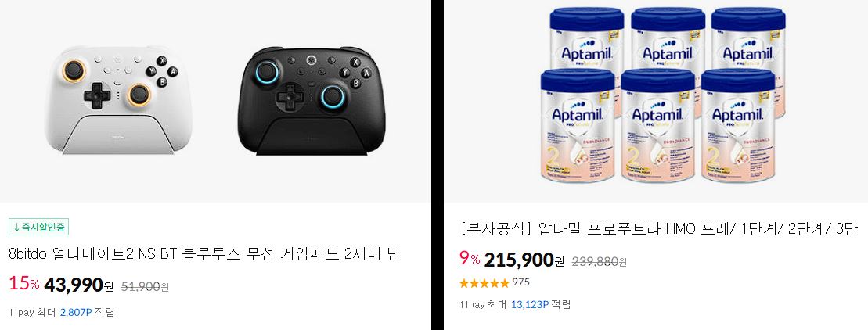Open 8bitdo 얼티메이트2 게임패드 product title
Screen dimensions: 868x330
click(x=204, y=255)
